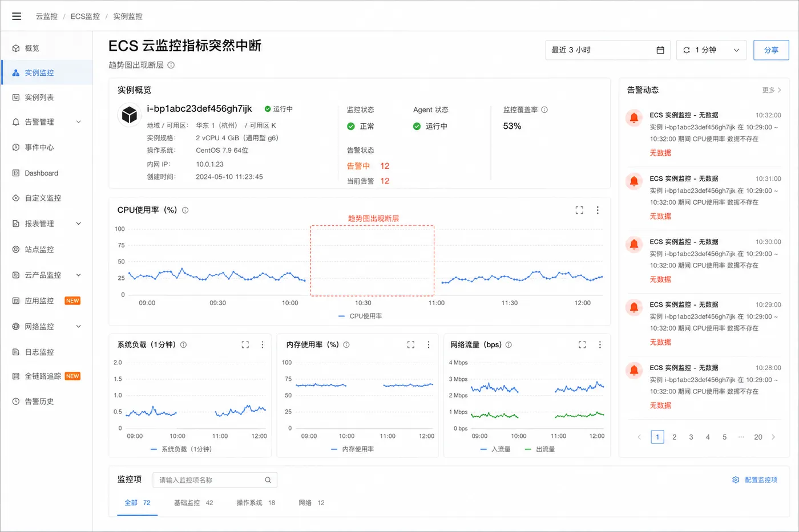
Task: Open 告警历史 in the sidebar
Action: point(47,401)
